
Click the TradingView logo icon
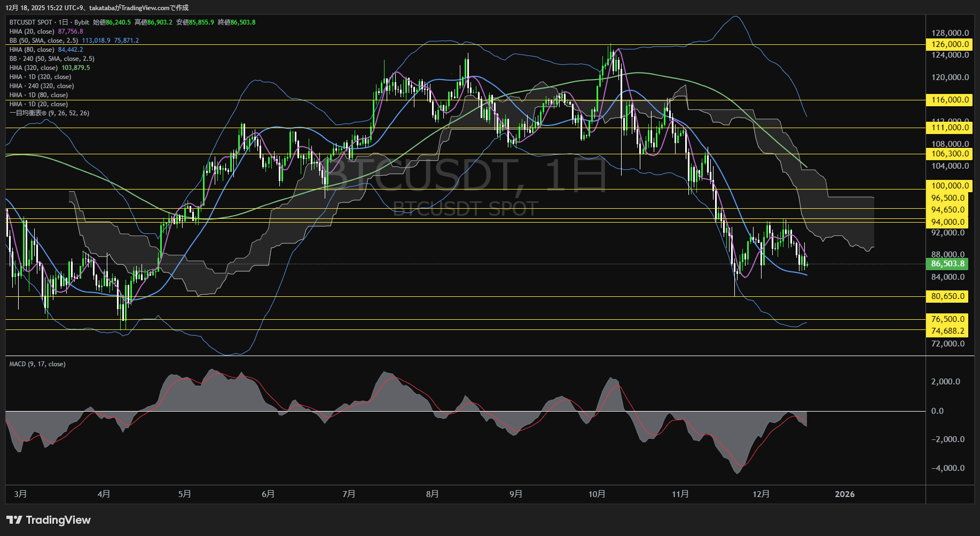click(14, 520)
